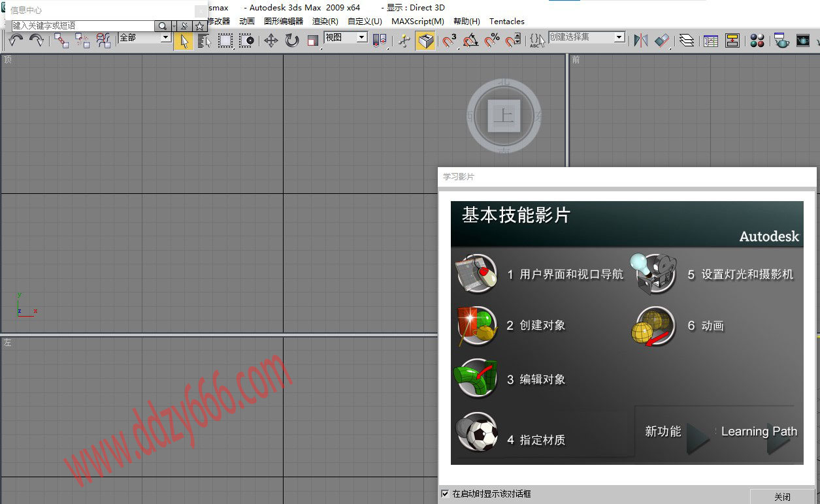Click inside the 键入关键字或短语 search field
Image resolution: width=820 pixels, height=504 pixels.
(x=82, y=26)
